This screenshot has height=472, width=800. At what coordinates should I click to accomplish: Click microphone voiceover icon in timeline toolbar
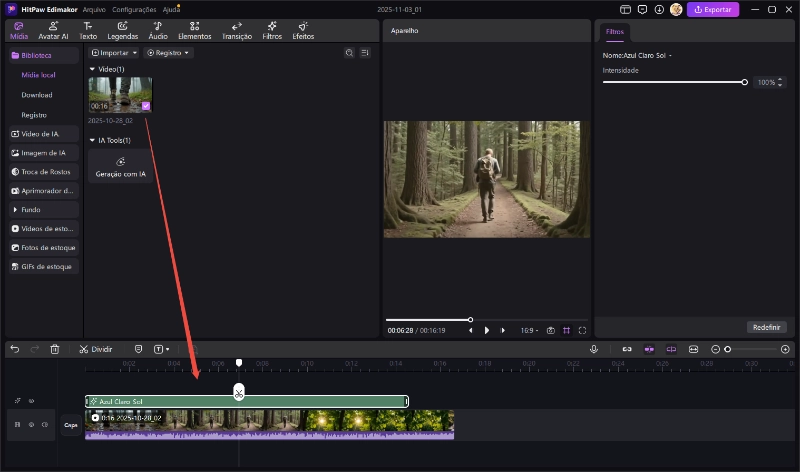click(594, 349)
